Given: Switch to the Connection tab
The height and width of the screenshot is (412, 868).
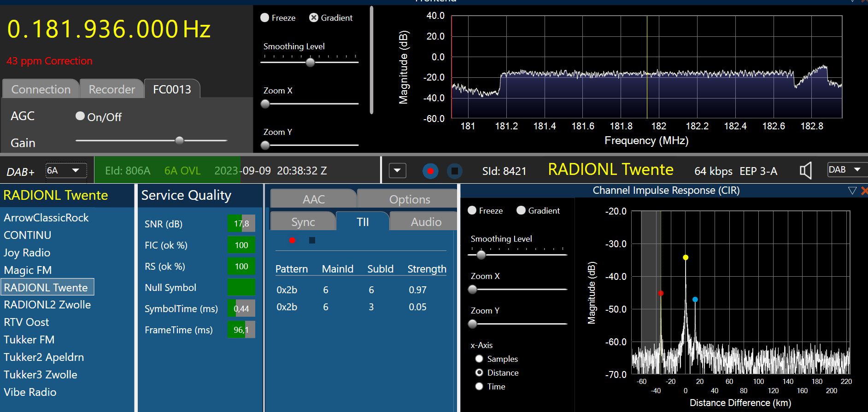Looking at the screenshot, I should pyautogui.click(x=41, y=89).
